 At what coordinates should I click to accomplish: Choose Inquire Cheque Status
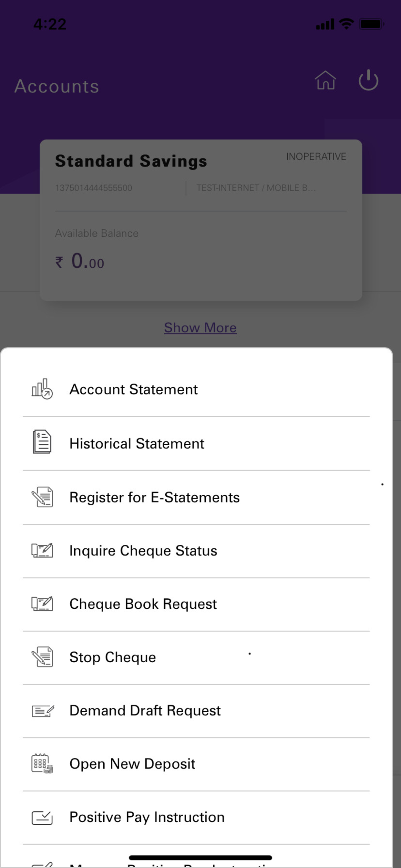pyautogui.click(x=196, y=551)
